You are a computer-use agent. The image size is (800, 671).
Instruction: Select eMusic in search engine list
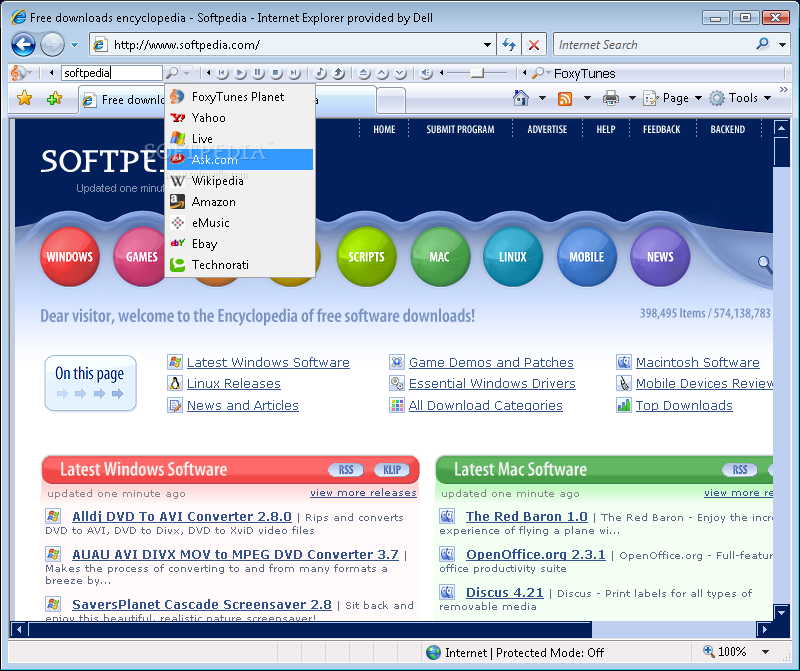point(239,222)
